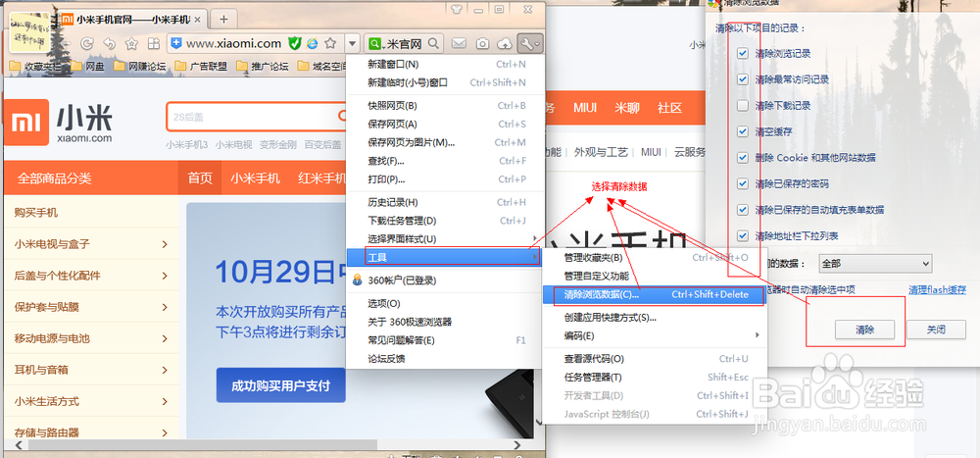
Task: Expand 移动电源与电池 category
Action: pyautogui.click(x=165, y=338)
